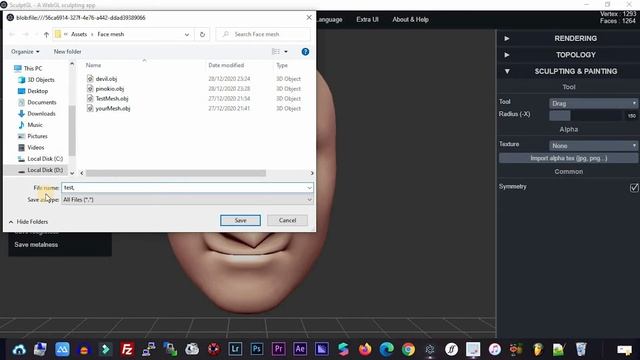
Task: Collapse folders with Hide Folders
Action: (x=29, y=222)
